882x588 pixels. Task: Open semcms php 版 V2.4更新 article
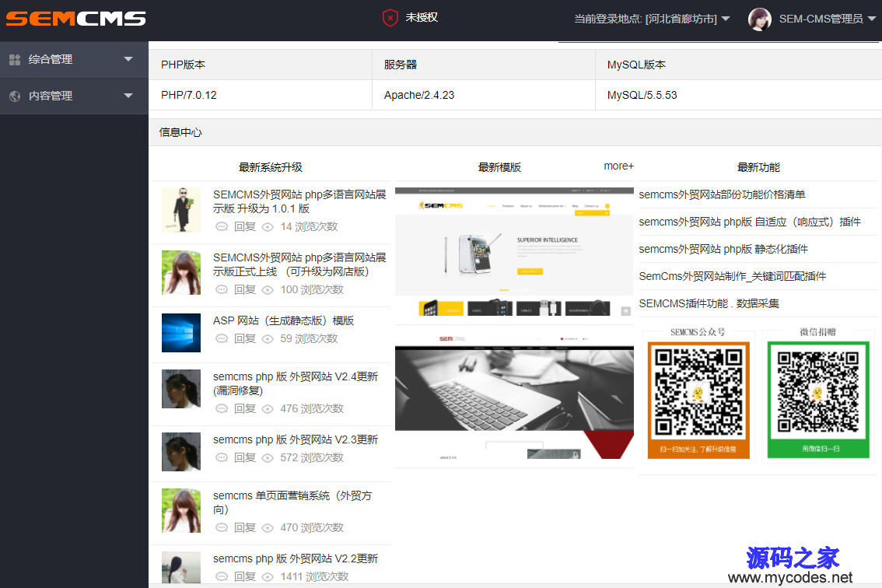(x=296, y=383)
